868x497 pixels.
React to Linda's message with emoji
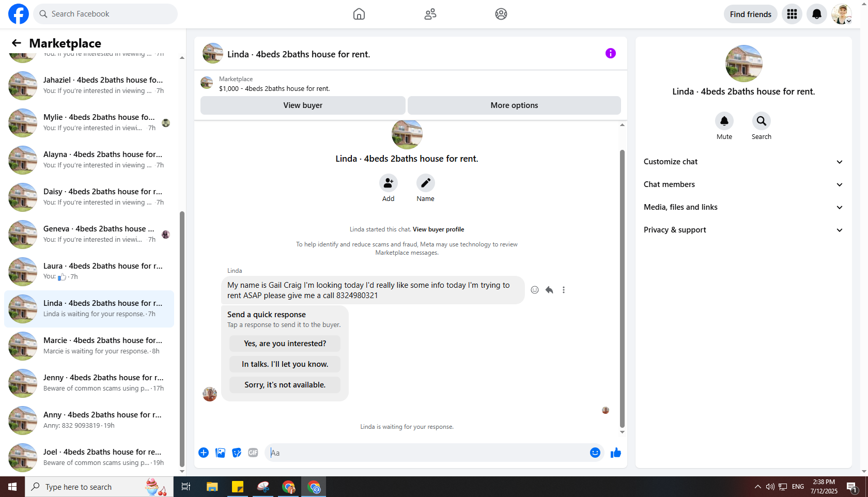point(535,290)
